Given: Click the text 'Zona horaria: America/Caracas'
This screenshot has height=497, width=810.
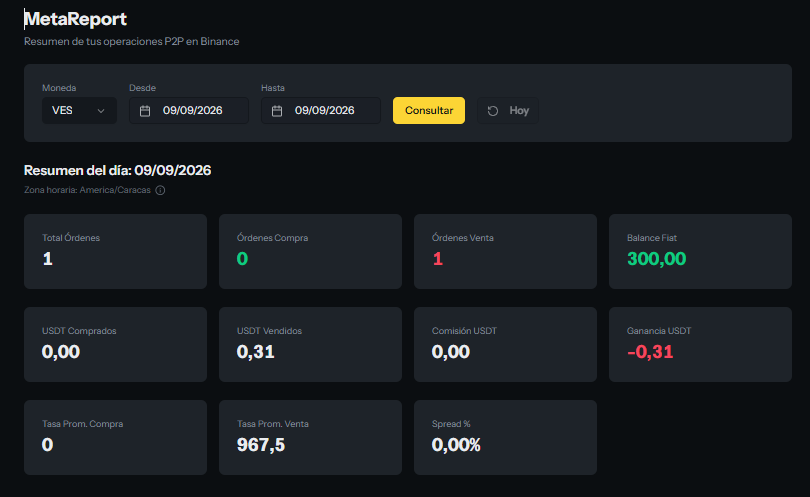Looking at the screenshot, I should click(x=87, y=190).
